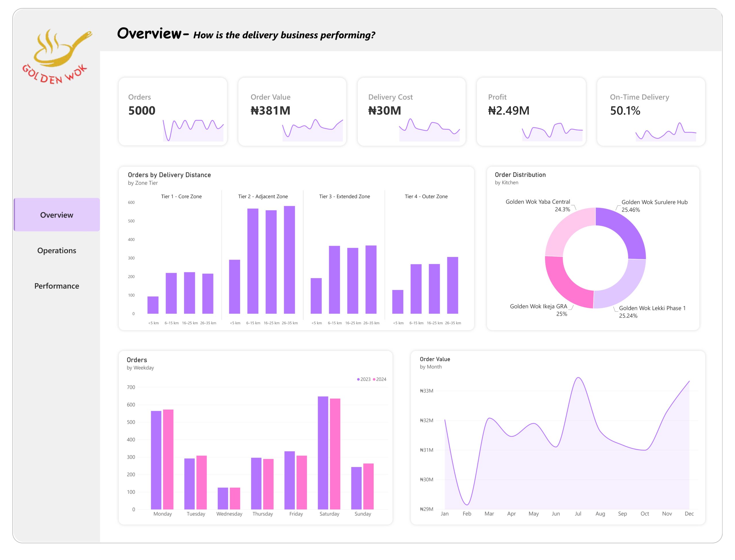735x560 pixels.
Task: Click the 2023 legend marker
Action: point(358,379)
